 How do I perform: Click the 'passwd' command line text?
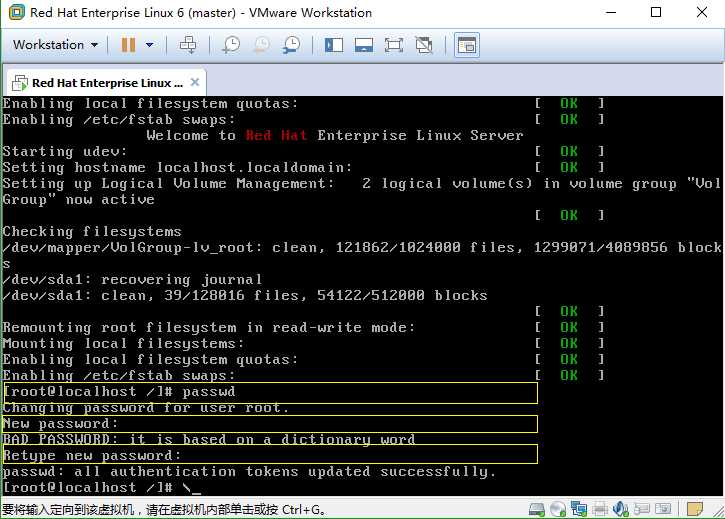pyautogui.click(x=209, y=392)
